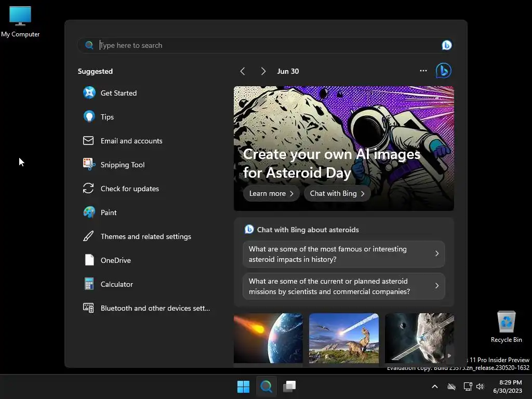Click the Themes brush icon
The image size is (532, 399).
(x=88, y=236)
